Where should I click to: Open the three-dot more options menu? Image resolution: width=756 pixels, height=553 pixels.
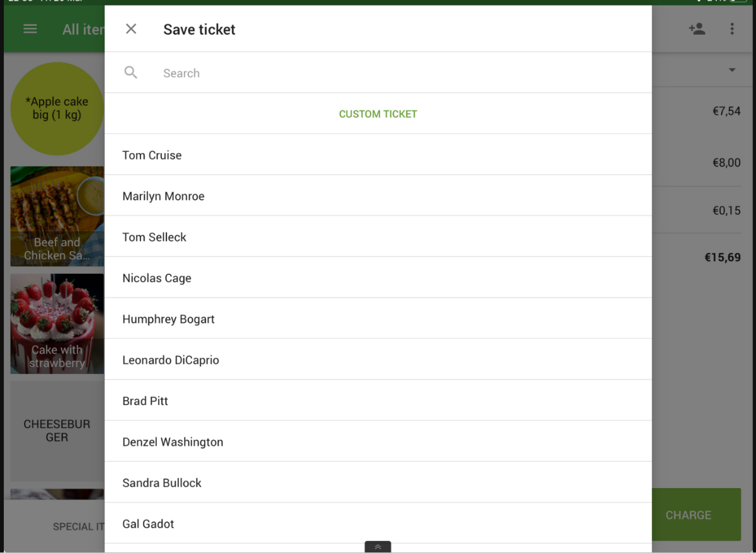pyautogui.click(x=732, y=29)
